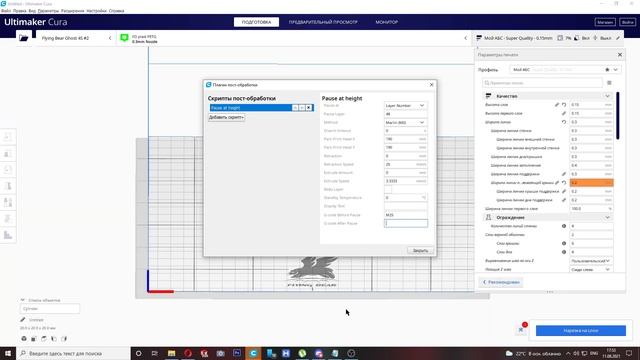Click the Move tool in left toolbar
The width and height of the screenshot is (640, 360).
coord(7,136)
